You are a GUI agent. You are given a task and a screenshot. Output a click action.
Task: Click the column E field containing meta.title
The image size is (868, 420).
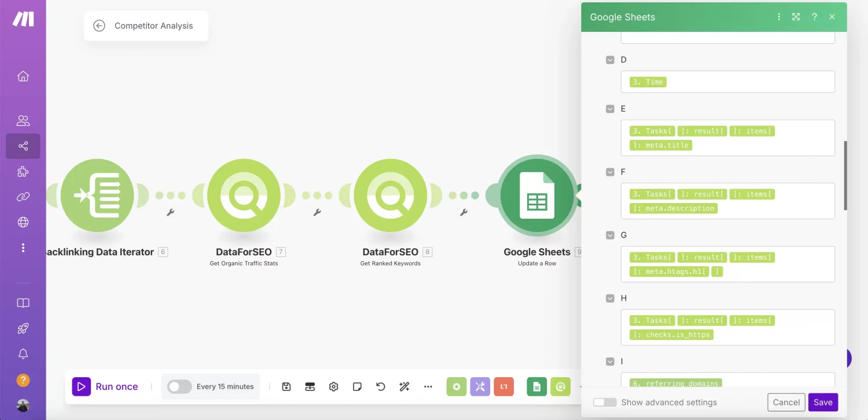(728, 138)
